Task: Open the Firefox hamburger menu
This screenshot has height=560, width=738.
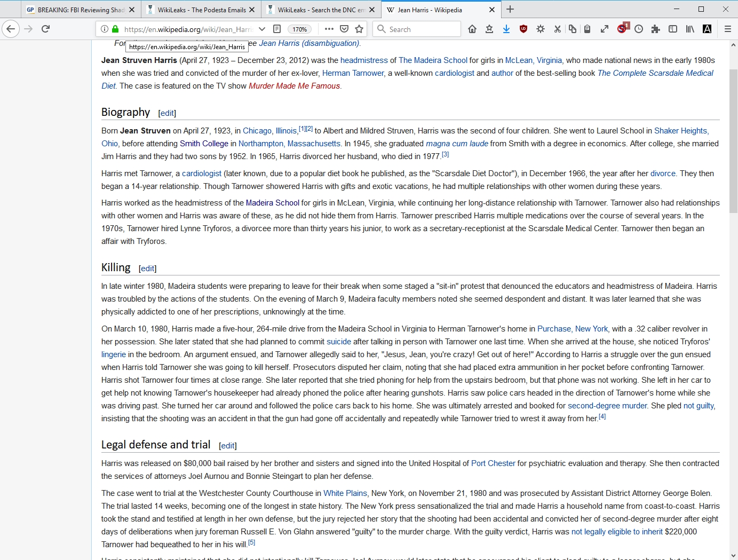Action: 727,29
